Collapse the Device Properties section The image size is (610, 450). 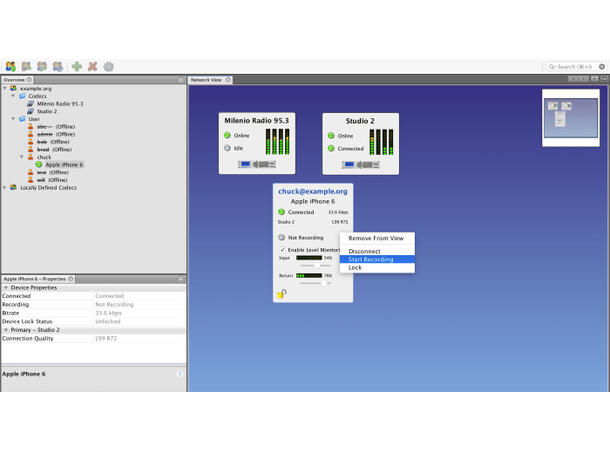[x=6, y=288]
